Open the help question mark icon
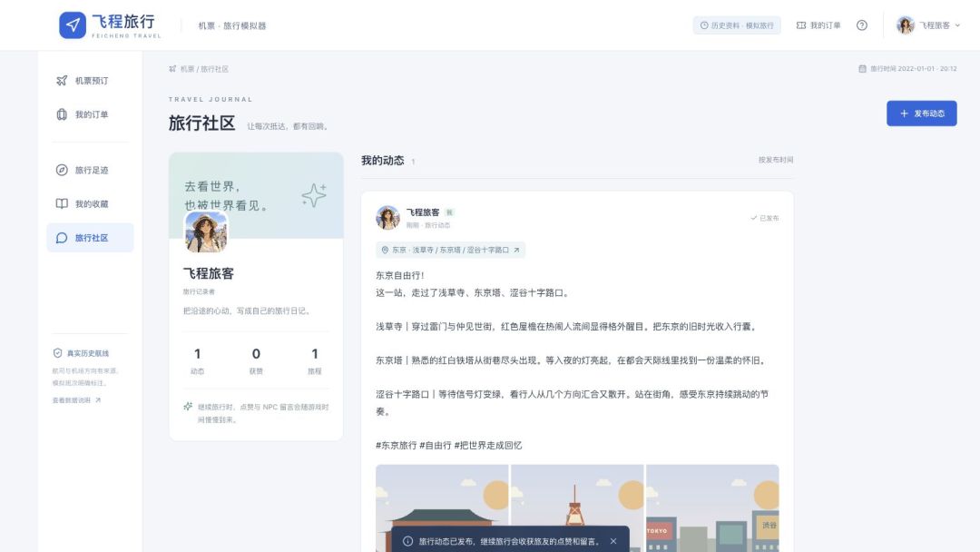This screenshot has height=552, width=980. coord(862,25)
